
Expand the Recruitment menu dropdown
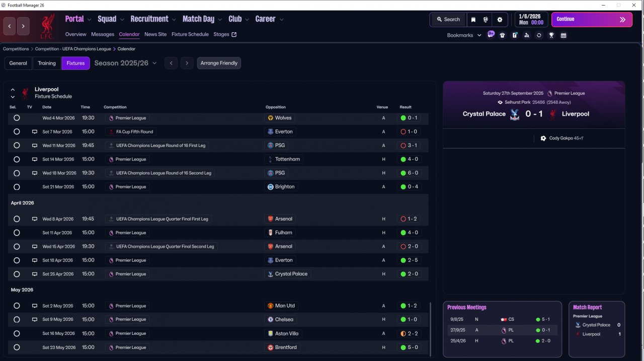click(174, 20)
